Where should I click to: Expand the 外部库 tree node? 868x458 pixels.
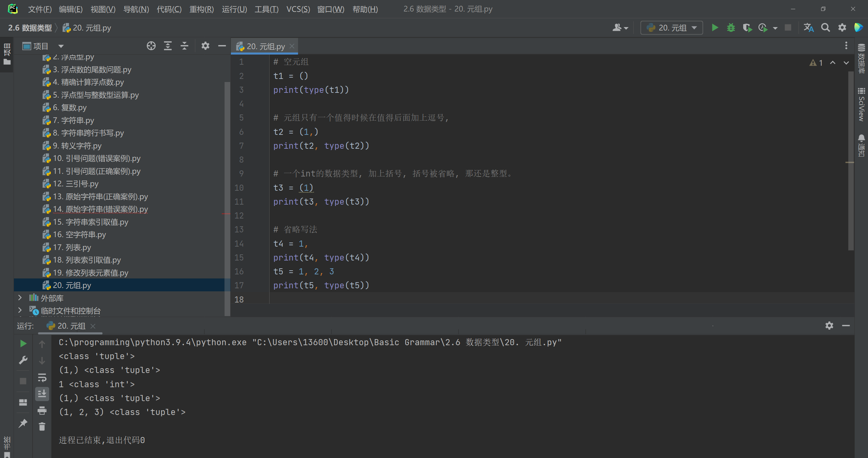[20, 298]
